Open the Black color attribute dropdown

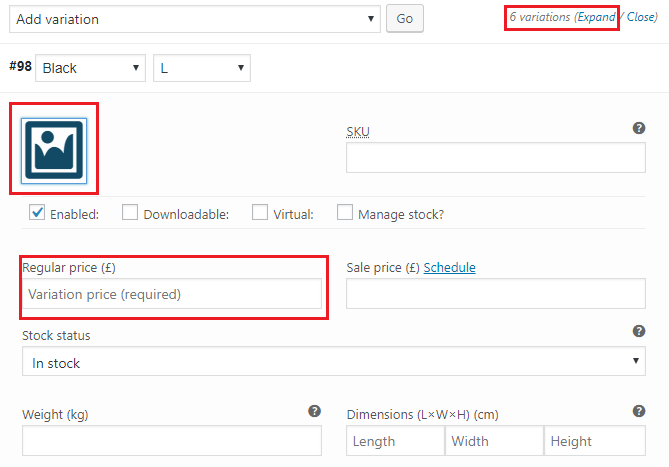point(90,68)
